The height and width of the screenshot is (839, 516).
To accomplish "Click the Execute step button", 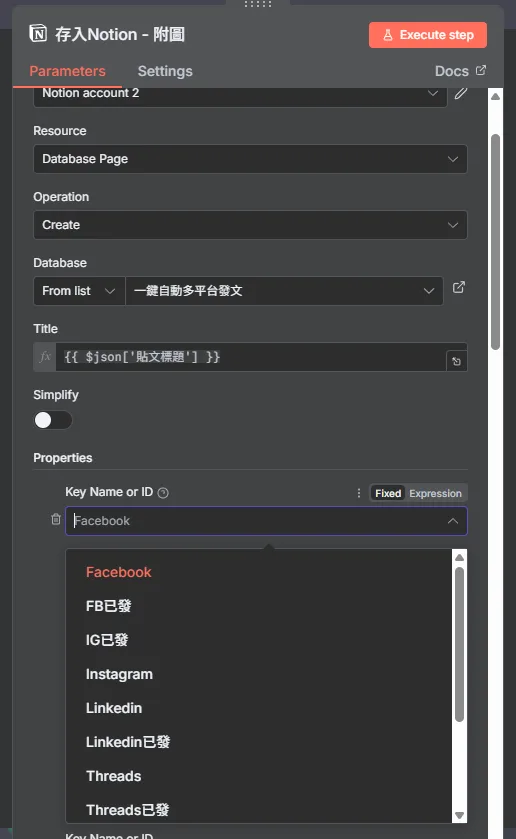I will [x=428, y=35].
